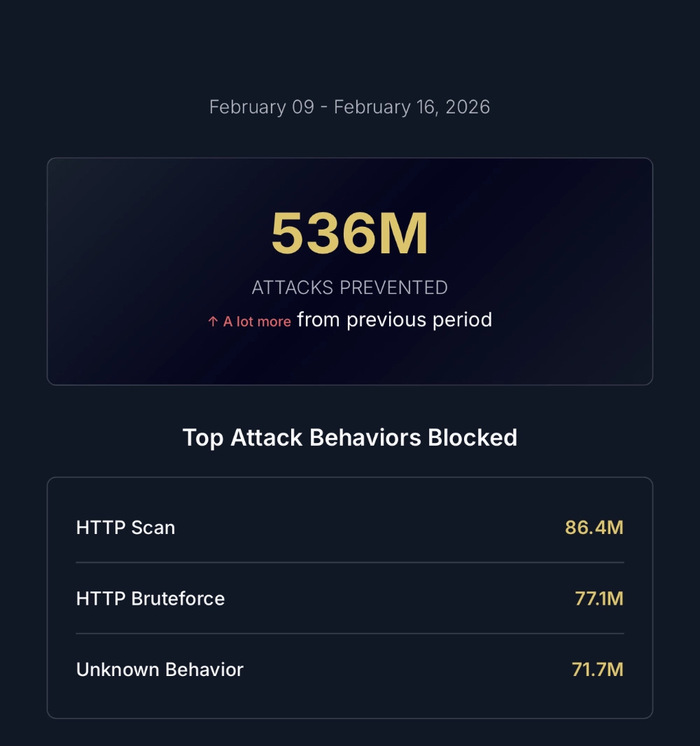This screenshot has height=746, width=700.
Task: Click divider line above Unknown Behavior row
Action: click(x=349, y=634)
